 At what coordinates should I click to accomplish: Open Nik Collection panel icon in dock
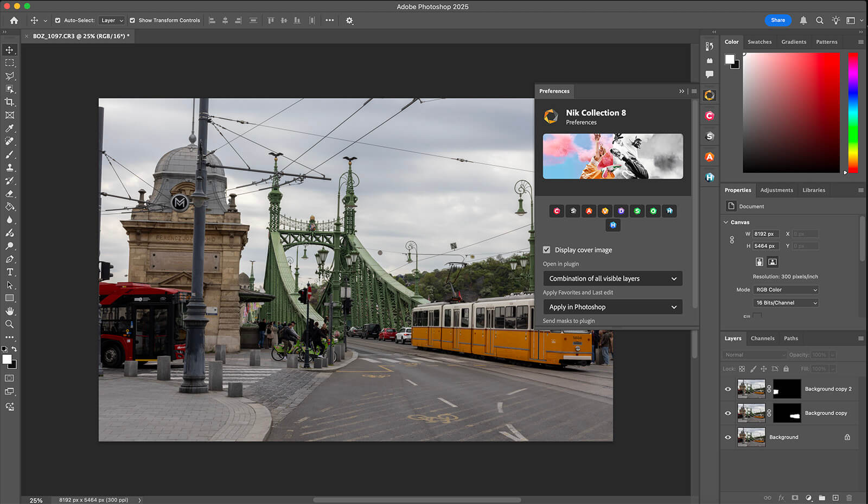click(x=710, y=95)
